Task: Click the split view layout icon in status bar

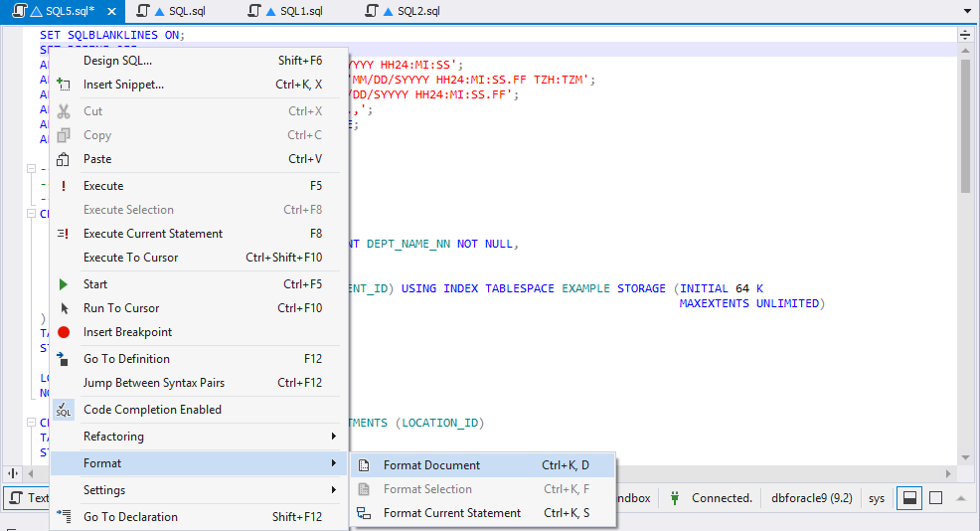Action: [910, 498]
